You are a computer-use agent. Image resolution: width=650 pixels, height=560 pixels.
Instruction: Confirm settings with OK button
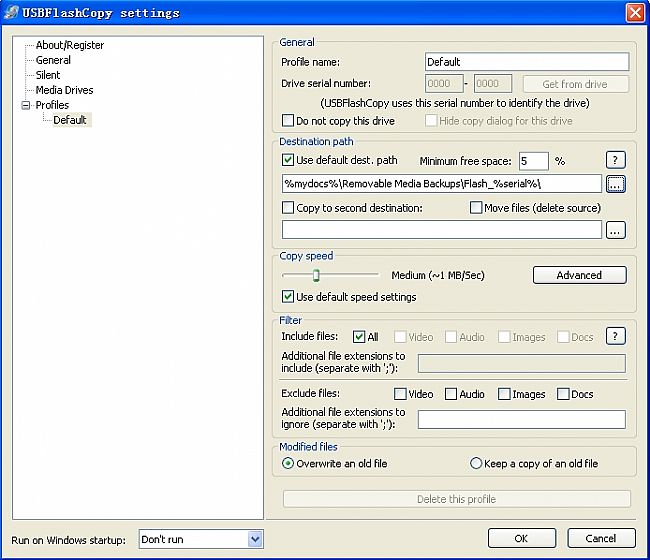pos(521,538)
